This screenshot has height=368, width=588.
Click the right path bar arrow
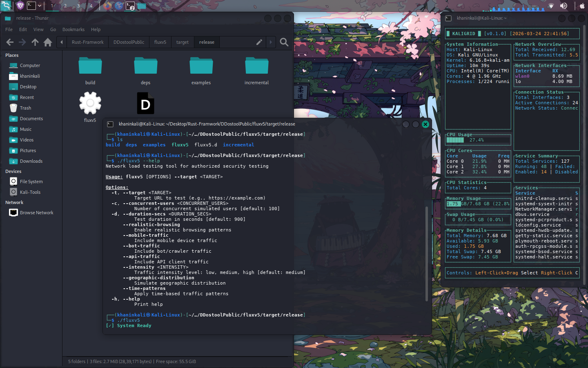271,42
